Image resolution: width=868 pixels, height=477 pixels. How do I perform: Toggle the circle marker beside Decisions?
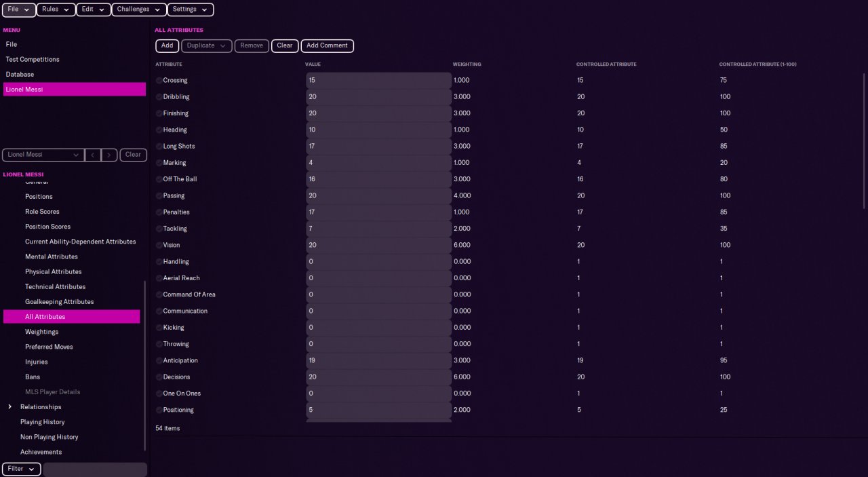point(159,377)
